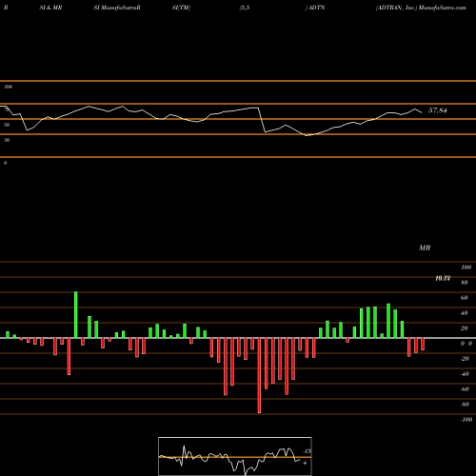Click the 20 label on the MR axis
The height and width of the screenshot is (476, 476).
click(x=465, y=328)
